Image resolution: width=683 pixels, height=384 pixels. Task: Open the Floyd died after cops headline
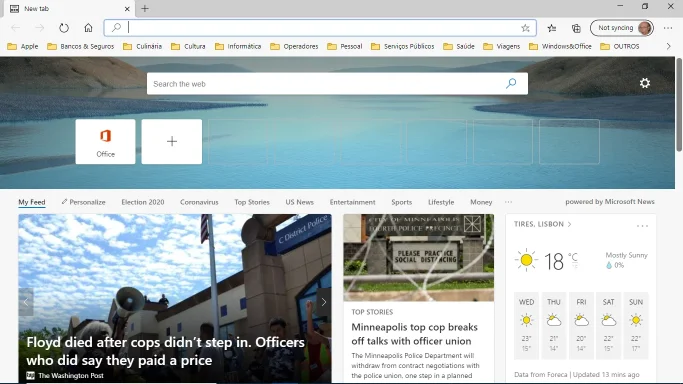pos(166,351)
